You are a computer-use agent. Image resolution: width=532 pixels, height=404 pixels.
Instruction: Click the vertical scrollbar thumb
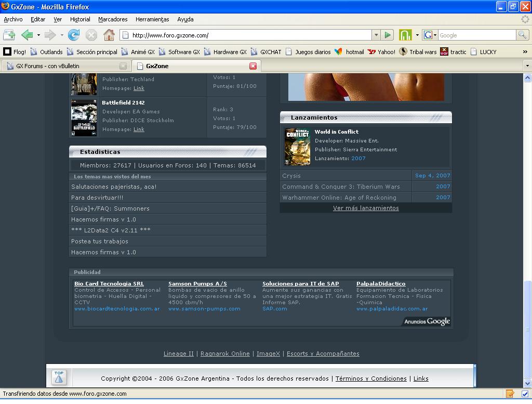click(528, 329)
